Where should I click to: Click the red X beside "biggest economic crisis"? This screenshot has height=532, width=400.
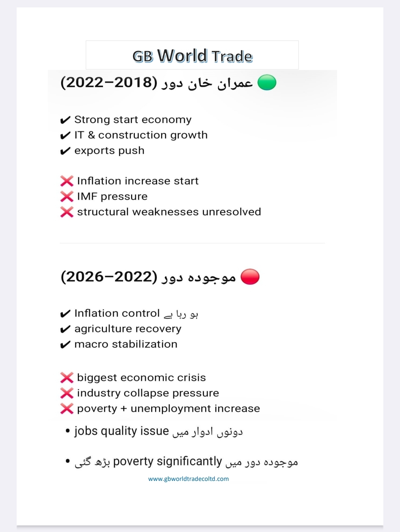(x=67, y=378)
